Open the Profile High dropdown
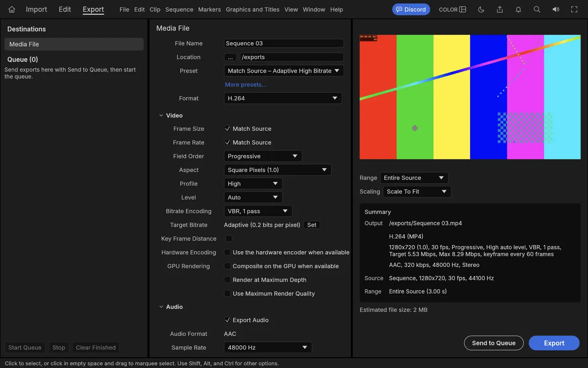The width and height of the screenshot is (588, 368). click(253, 184)
